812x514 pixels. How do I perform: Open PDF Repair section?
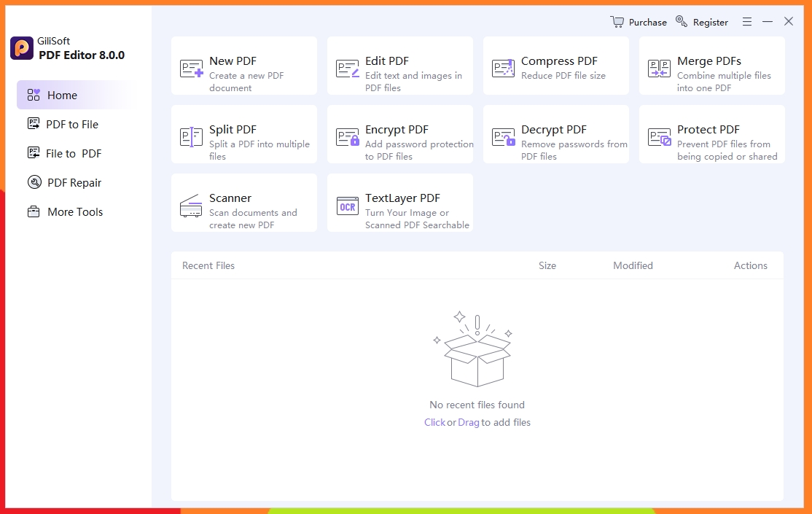(74, 183)
